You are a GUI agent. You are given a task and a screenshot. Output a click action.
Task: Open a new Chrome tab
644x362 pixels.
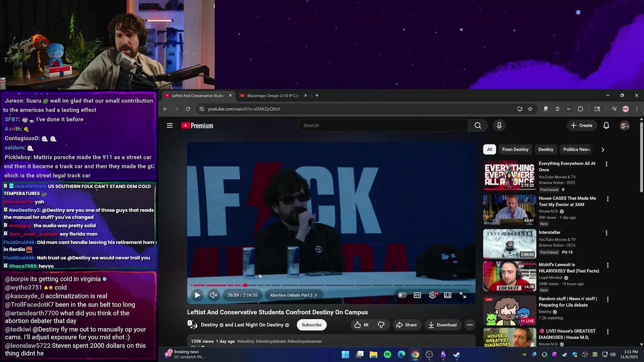(316, 96)
